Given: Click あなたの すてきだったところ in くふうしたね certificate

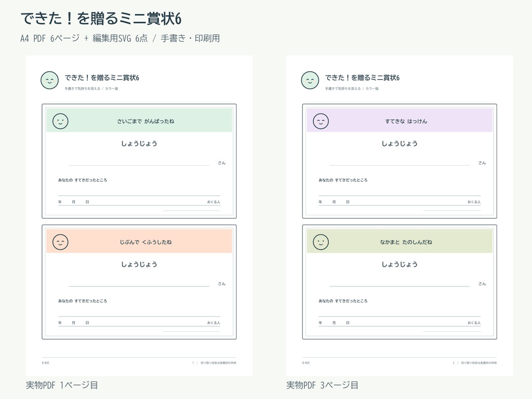Looking at the screenshot, I should coord(83,301).
